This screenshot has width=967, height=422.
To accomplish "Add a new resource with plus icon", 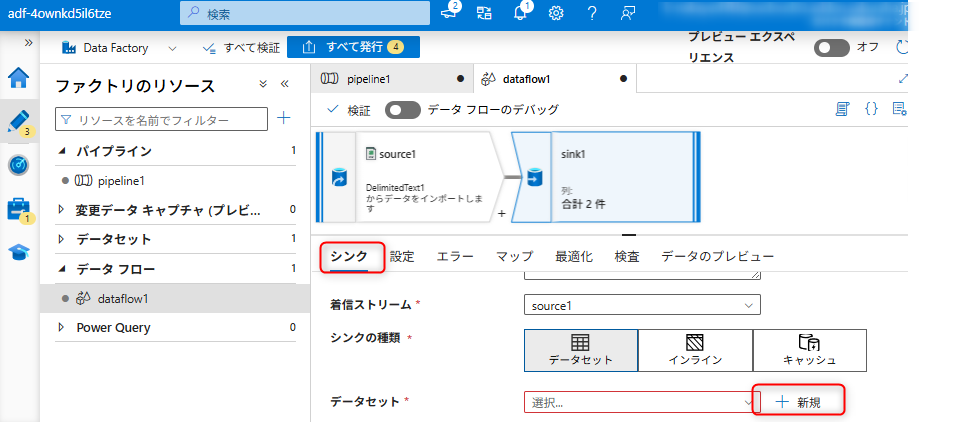I will tap(284, 118).
